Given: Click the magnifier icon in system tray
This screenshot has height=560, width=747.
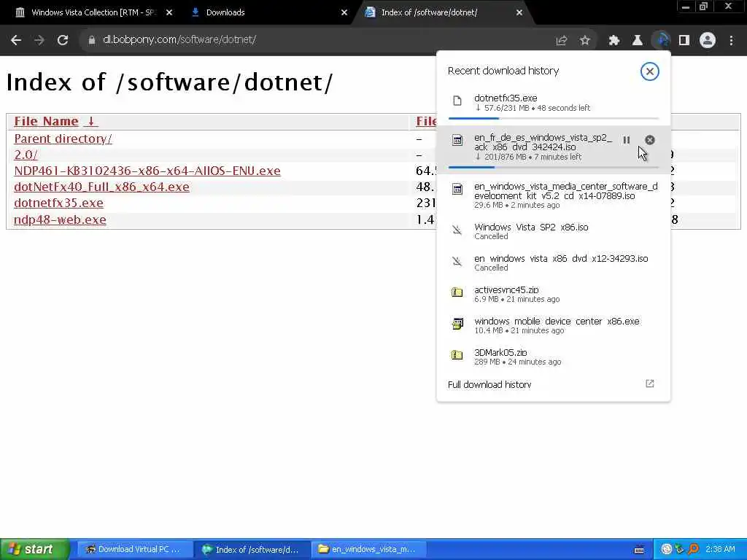Looking at the screenshot, I should coord(693,550).
